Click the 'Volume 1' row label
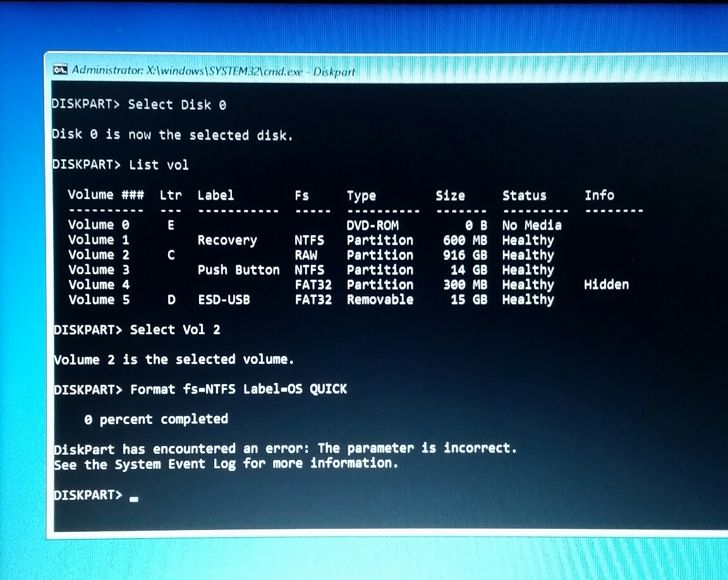The width and height of the screenshot is (728, 580). coord(99,240)
